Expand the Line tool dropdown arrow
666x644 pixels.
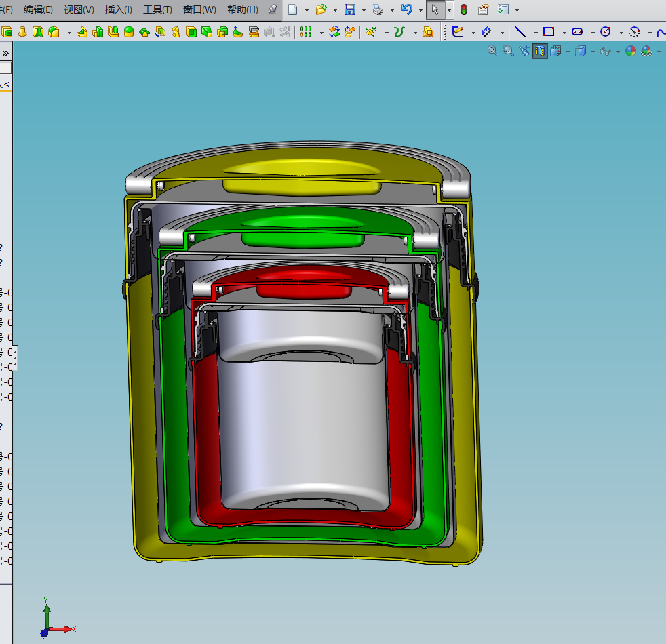(x=536, y=33)
